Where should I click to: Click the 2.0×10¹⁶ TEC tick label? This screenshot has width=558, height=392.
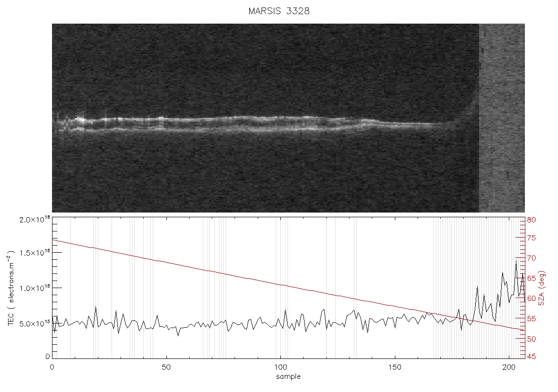click(x=35, y=219)
